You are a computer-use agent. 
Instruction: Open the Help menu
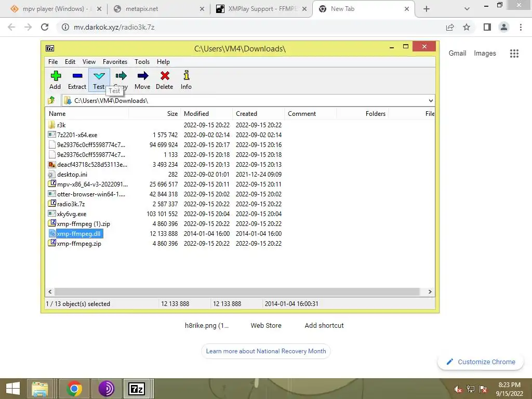163,62
